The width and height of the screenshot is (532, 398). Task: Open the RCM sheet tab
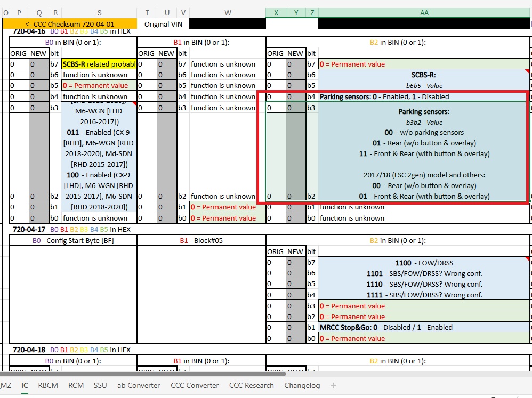click(76, 385)
